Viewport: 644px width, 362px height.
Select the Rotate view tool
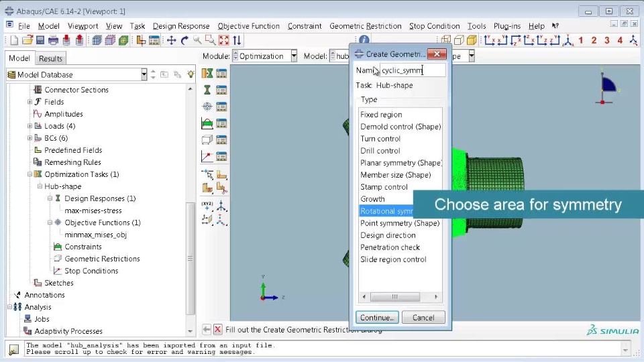click(x=184, y=40)
